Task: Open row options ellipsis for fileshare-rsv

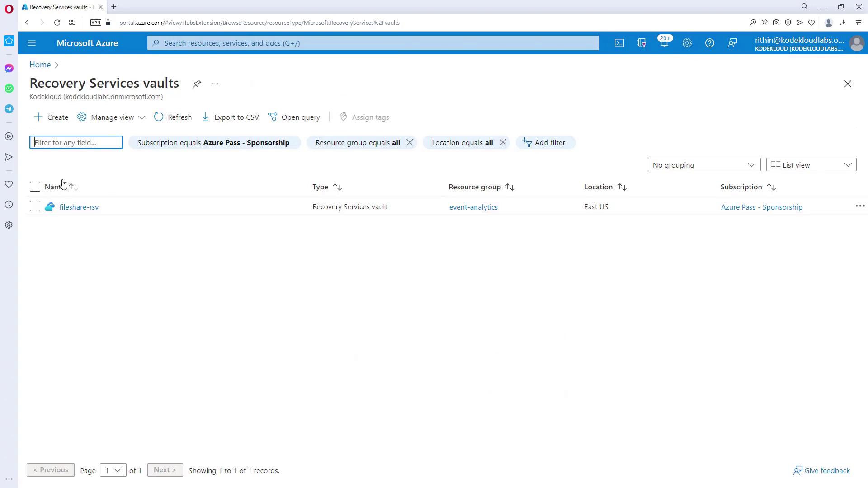Action: pos(859,206)
